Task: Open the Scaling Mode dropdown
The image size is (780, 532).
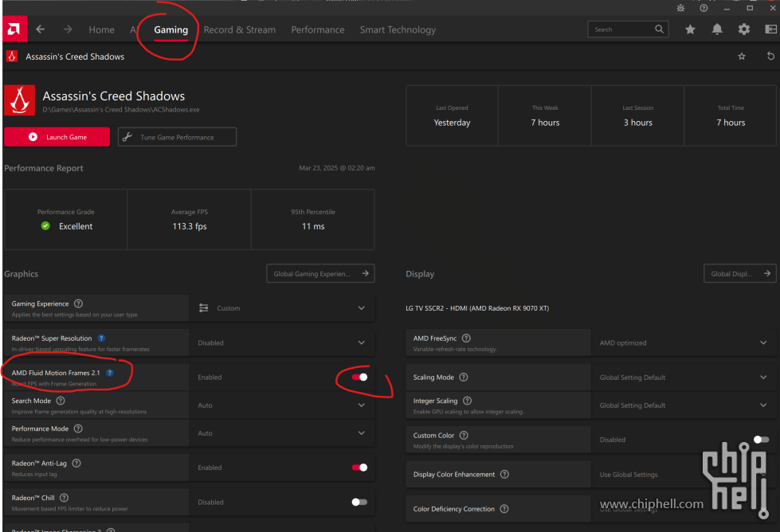Action: [684, 377]
